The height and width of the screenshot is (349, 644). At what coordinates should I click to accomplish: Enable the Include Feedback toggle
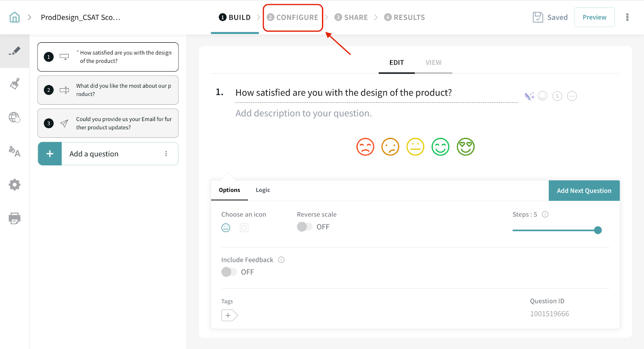pyautogui.click(x=229, y=272)
